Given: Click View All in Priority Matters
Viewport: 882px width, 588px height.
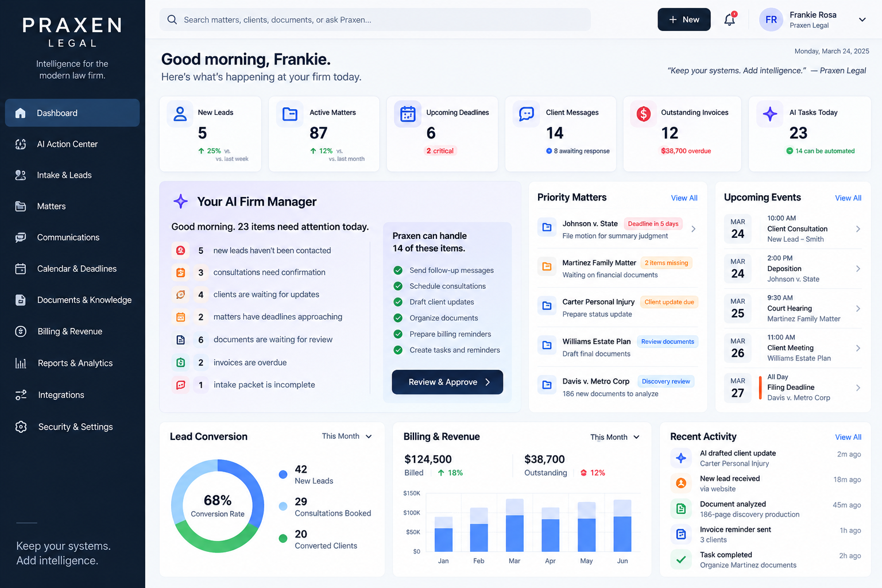Looking at the screenshot, I should point(684,198).
